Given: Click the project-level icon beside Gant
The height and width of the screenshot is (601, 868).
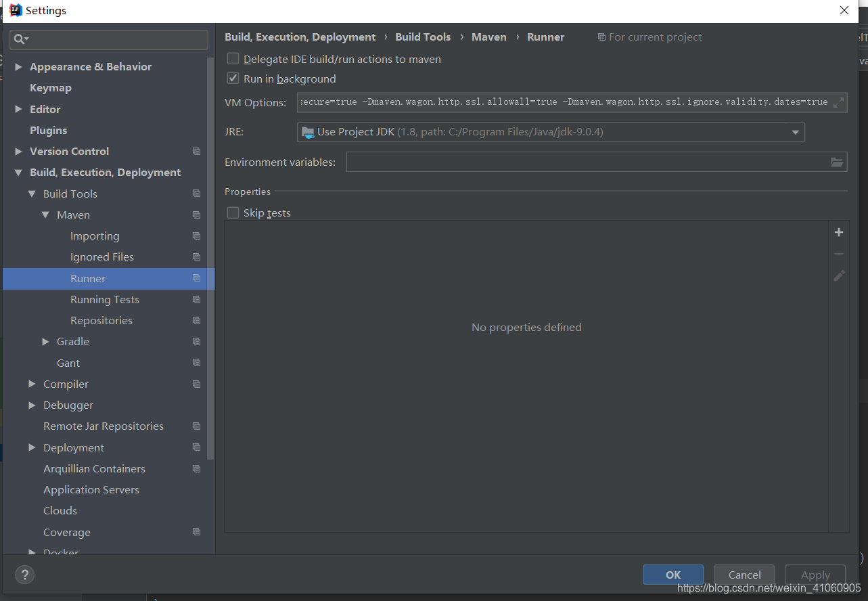Looking at the screenshot, I should click(x=196, y=363).
